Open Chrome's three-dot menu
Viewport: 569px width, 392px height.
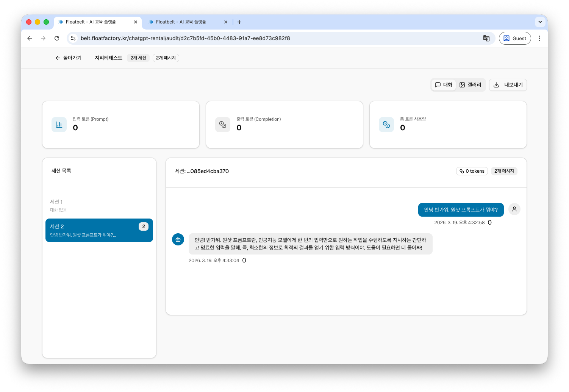539,38
